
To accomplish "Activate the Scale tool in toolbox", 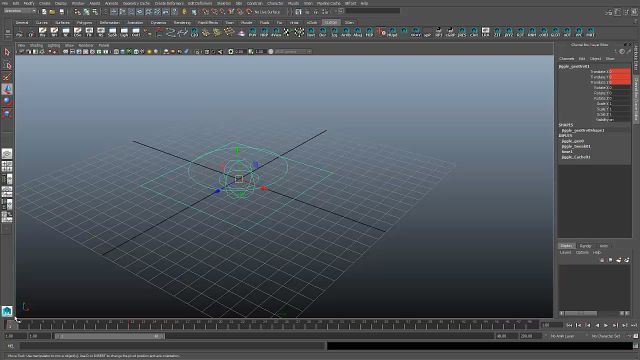I will [x=7, y=113].
